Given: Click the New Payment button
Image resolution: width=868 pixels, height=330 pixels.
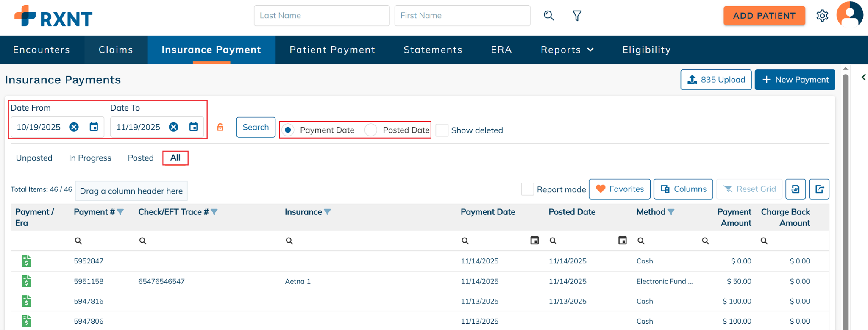Looking at the screenshot, I should [x=795, y=80].
